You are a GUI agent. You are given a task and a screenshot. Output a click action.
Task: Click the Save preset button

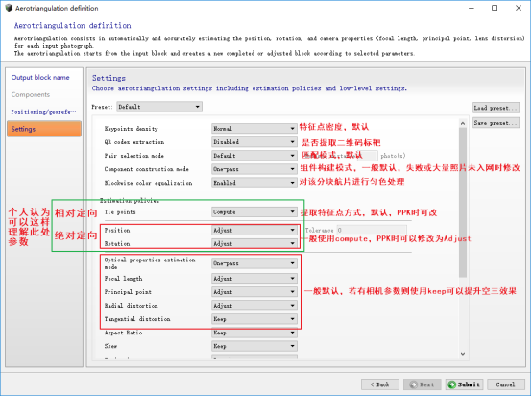(x=496, y=123)
